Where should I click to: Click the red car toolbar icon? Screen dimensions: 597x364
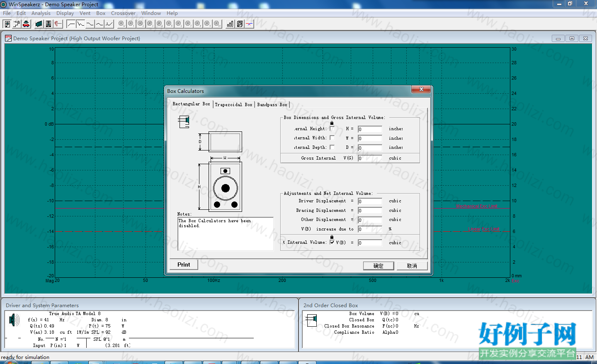click(x=26, y=24)
